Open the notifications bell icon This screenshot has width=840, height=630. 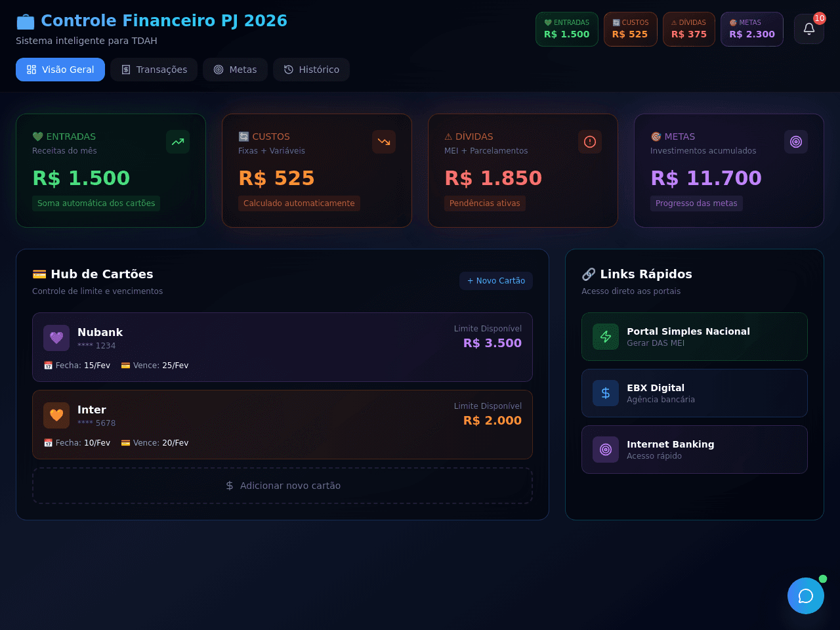[808, 29]
